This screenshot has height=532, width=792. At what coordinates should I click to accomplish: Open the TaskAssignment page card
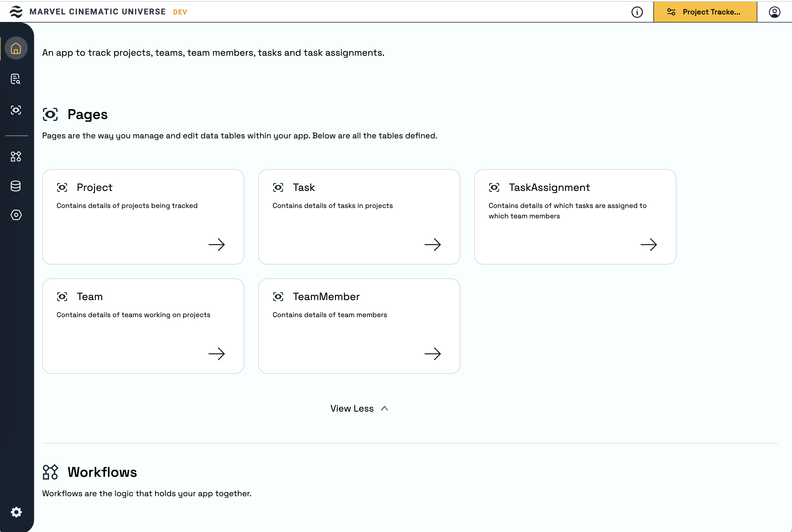click(x=575, y=217)
